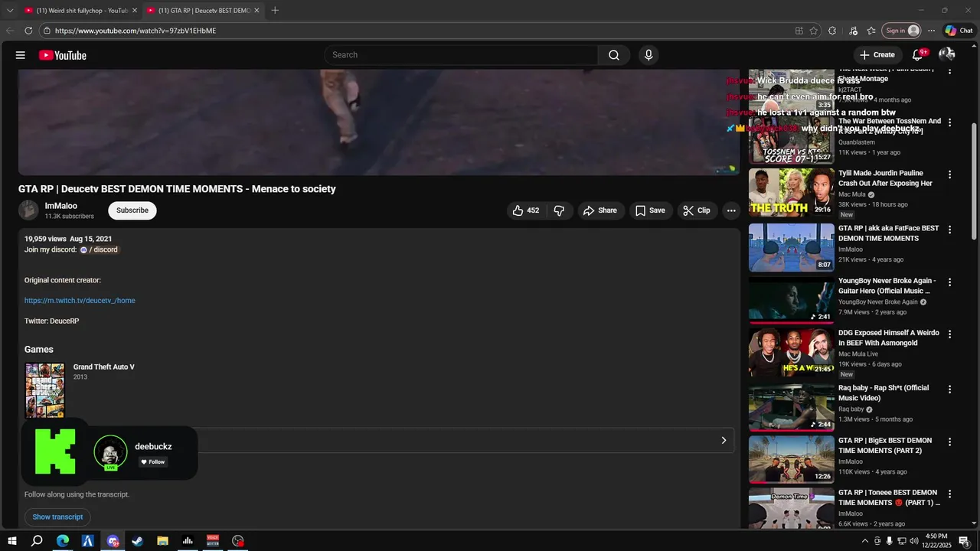Close the Weird shit fullychop tab
The image size is (980, 551).
click(135, 11)
